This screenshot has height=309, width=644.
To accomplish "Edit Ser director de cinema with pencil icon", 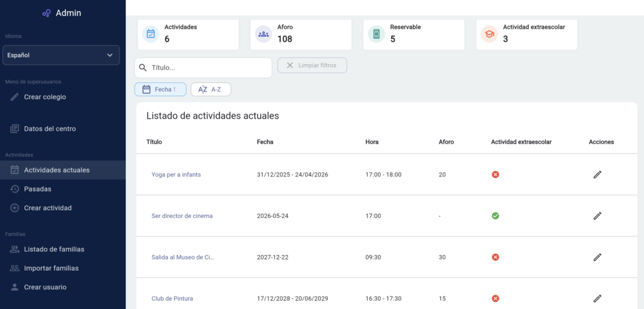I will coord(597,216).
